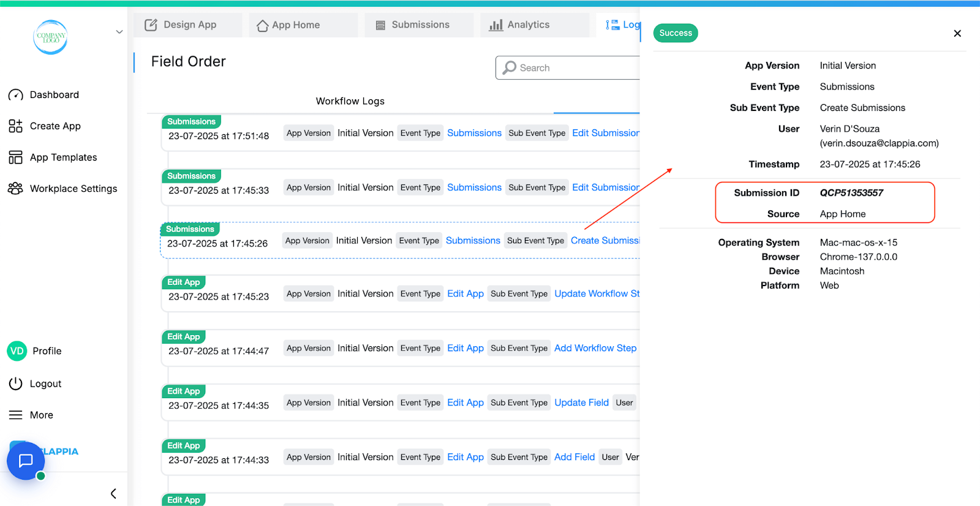Click the Workplace Settings people icon
The width and height of the screenshot is (980, 506).
pyautogui.click(x=15, y=189)
